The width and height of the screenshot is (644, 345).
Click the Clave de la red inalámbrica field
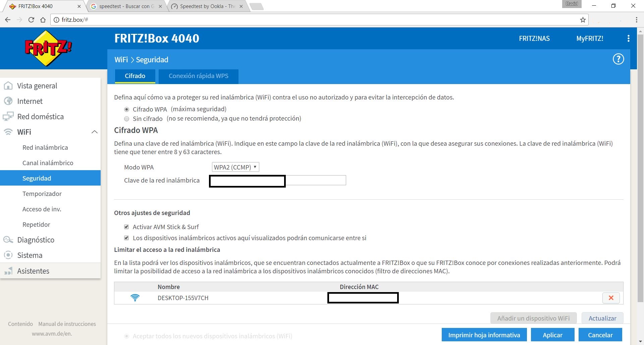click(x=315, y=180)
